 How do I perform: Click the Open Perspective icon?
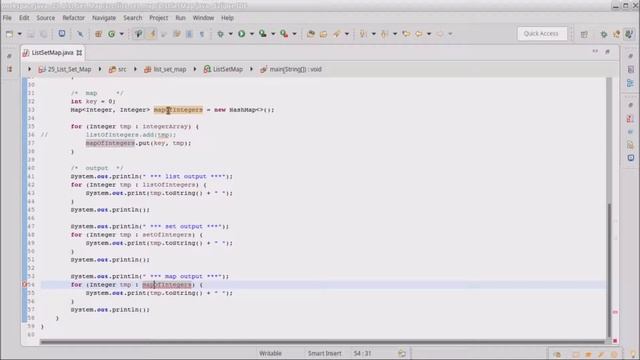(x=584, y=34)
